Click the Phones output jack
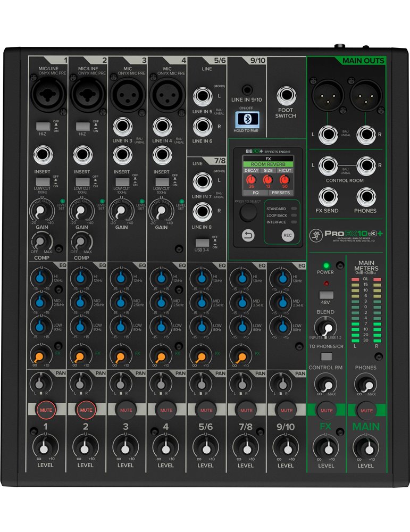 (366, 197)
